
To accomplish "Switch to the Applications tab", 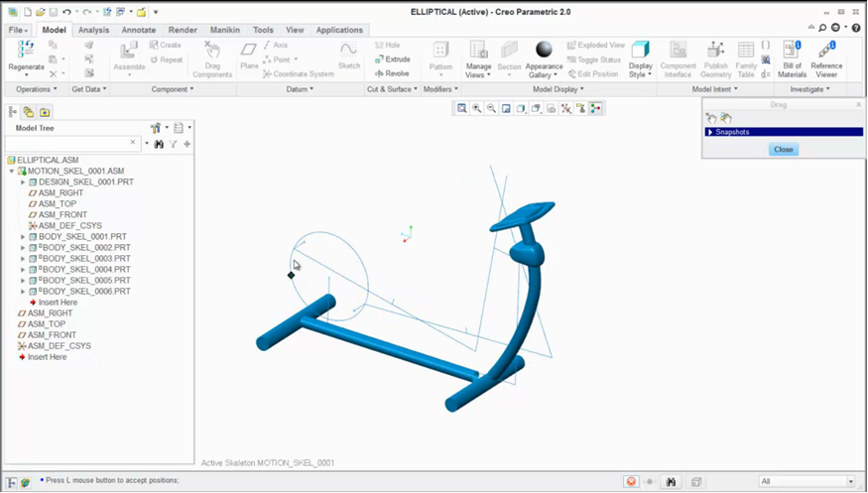I will point(339,30).
